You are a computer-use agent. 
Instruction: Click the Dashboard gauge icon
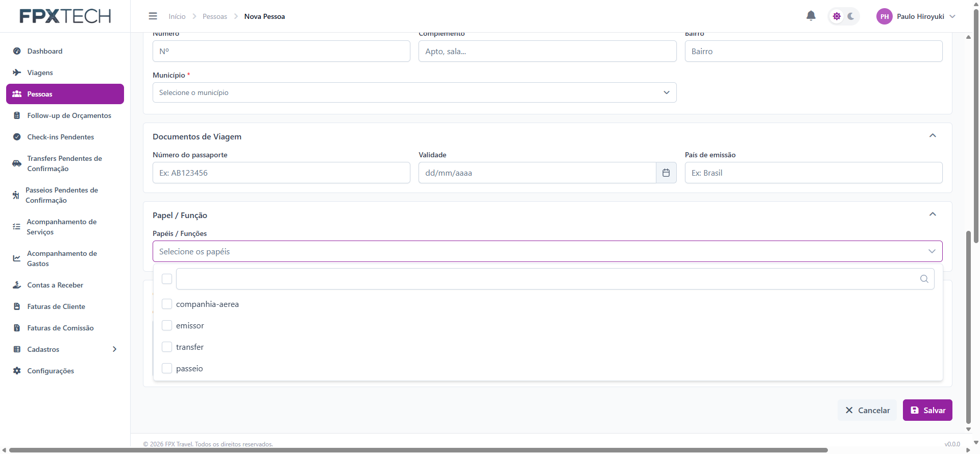click(x=17, y=51)
